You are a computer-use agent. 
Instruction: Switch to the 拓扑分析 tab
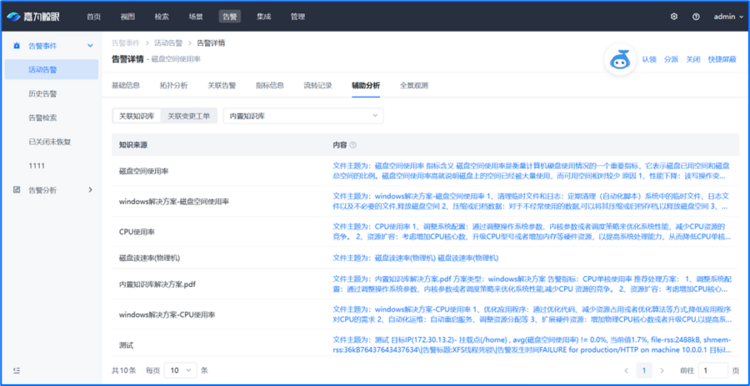point(174,86)
